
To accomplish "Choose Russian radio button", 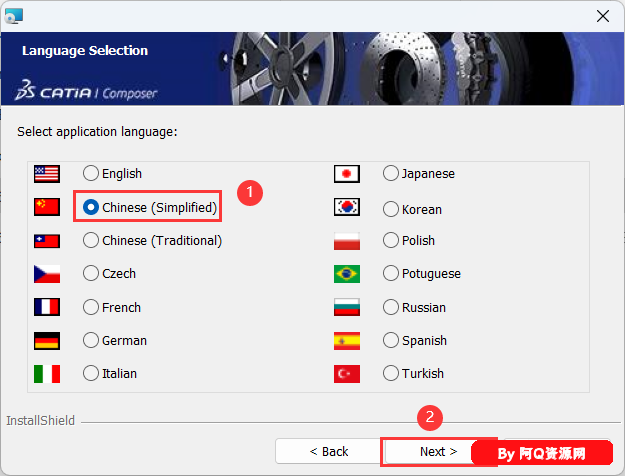I will click(x=391, y=307).
